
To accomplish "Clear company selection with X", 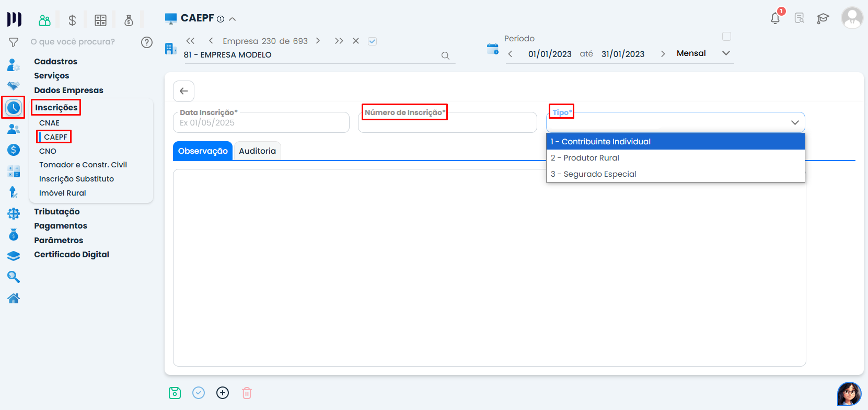I will [x=356, y=41].
